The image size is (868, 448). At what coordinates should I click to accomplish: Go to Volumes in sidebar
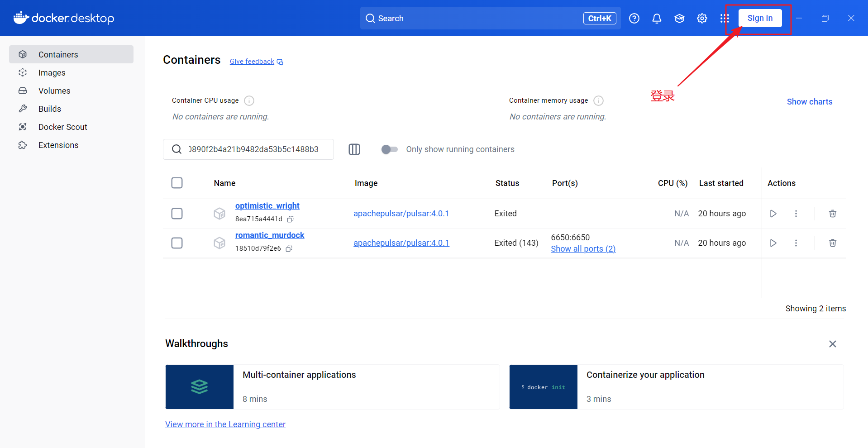(71, 91)
